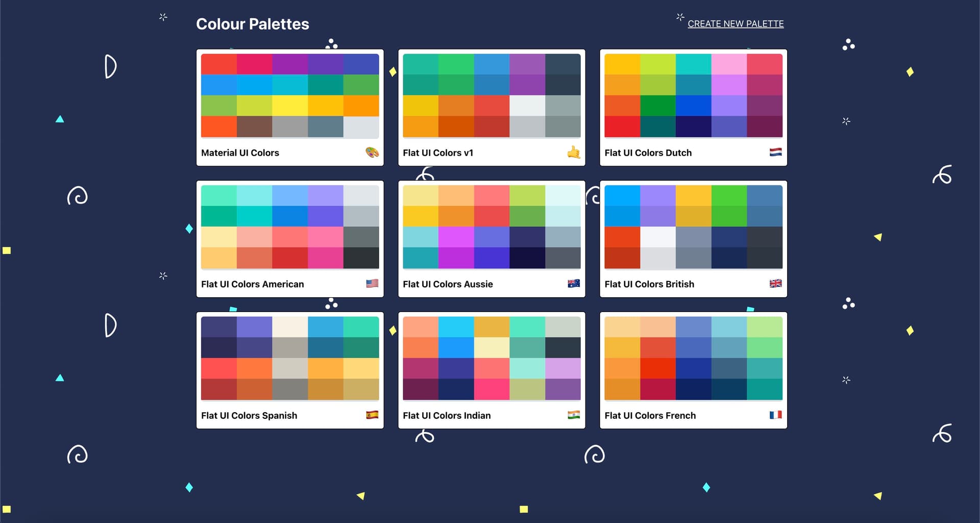Pick the yellow swatch in Material UI Colors
This screenshot has width=980, height=523.
click(290, 106)
